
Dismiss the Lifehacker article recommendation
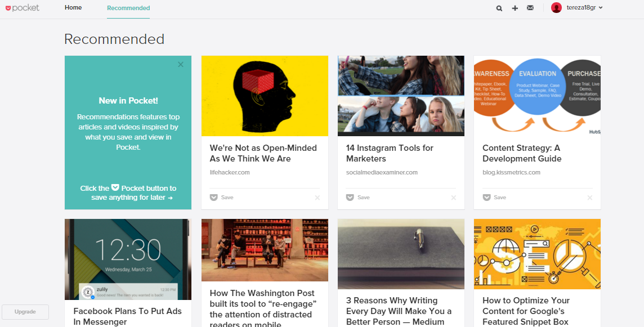[x=317, y=198]
